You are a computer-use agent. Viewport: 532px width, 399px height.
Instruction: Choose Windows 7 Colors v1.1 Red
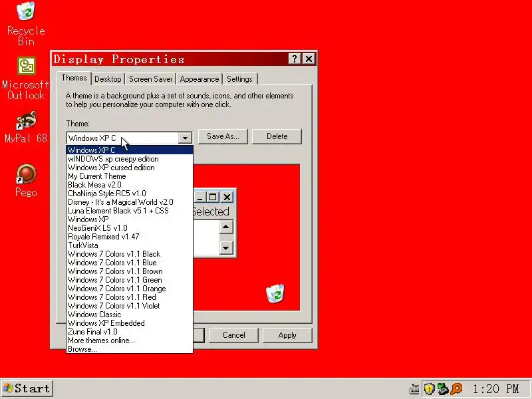click(130, 297)
